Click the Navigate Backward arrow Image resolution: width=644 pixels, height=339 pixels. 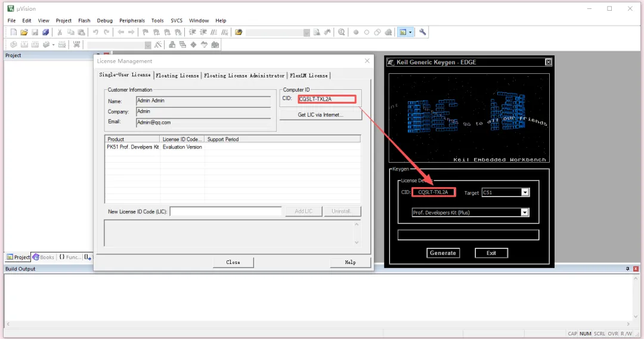coord(120,32)
